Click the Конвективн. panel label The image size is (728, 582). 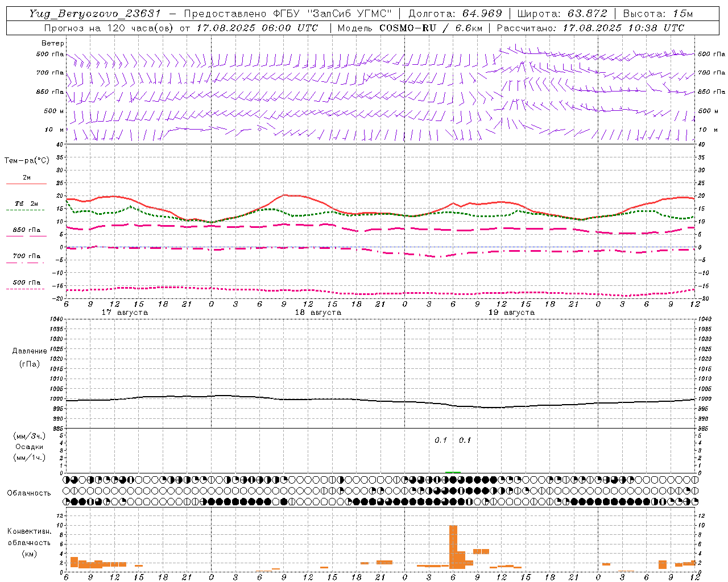coord(29,531)
